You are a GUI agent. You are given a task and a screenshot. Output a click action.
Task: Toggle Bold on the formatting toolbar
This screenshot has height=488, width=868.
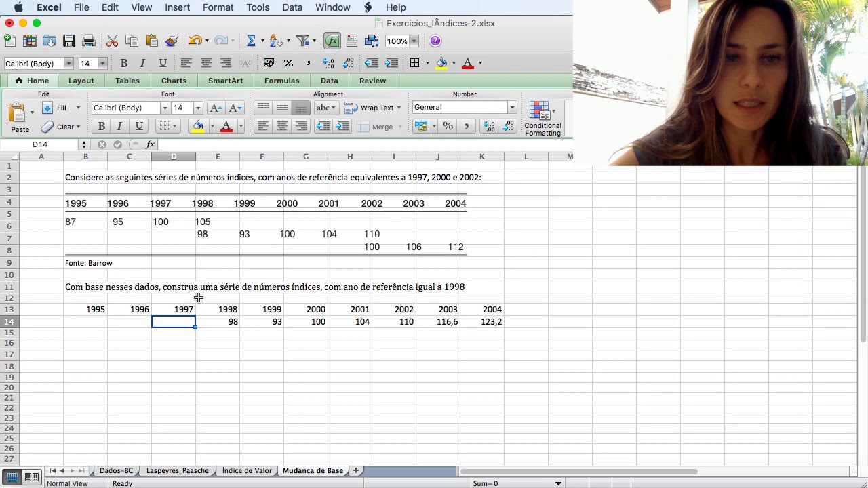pos(123,63)
